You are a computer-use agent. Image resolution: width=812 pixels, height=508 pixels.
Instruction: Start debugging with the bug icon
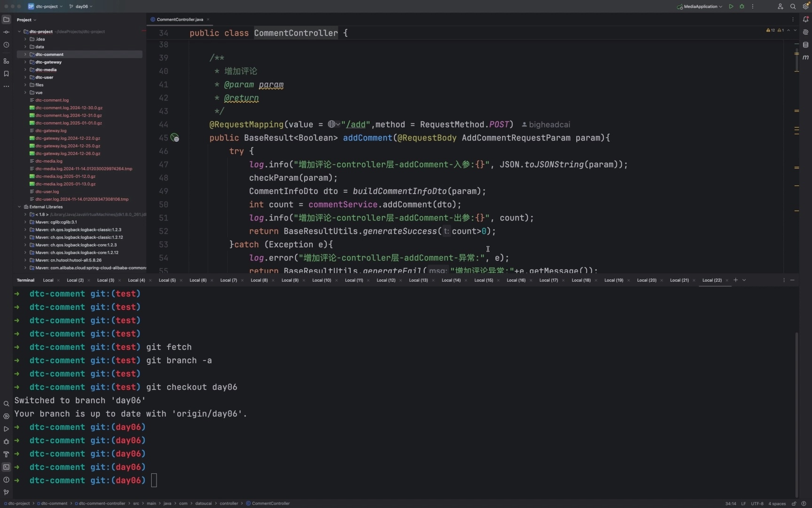pyautogui.click(x=742, y=7)
